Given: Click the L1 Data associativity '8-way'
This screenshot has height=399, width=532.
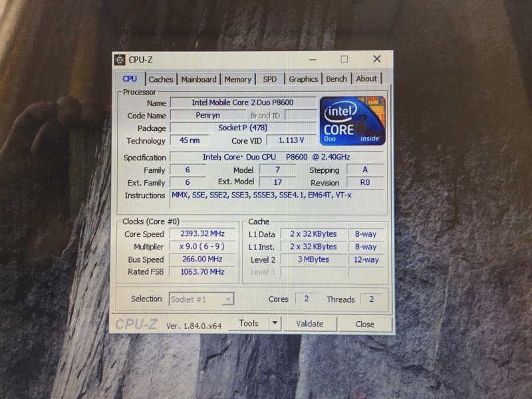Looking at the screenshot, I should (366, 234).
